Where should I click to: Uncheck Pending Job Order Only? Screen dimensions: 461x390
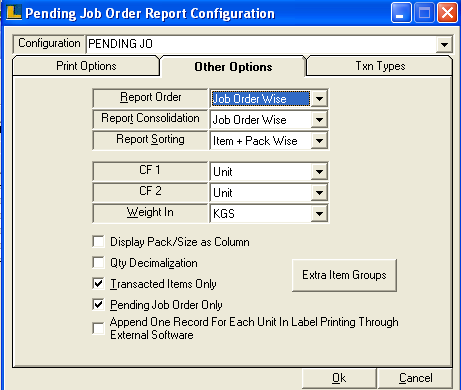(x=98, y=305)
